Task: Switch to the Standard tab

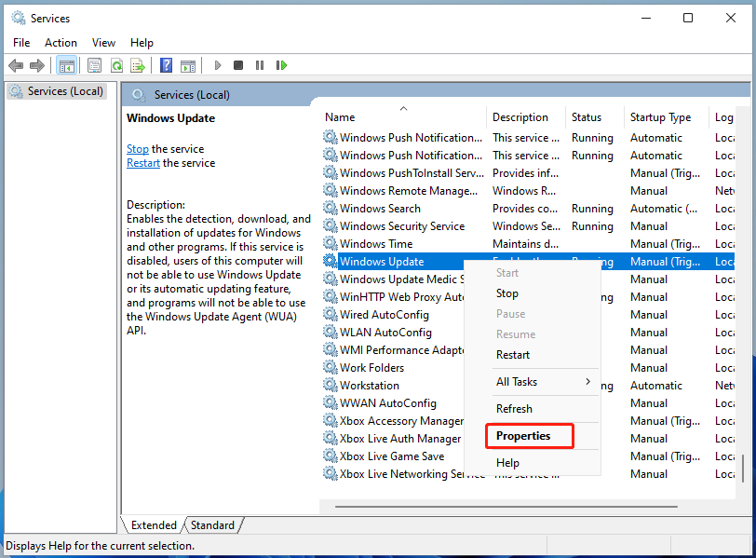Action: pos(212,524)
